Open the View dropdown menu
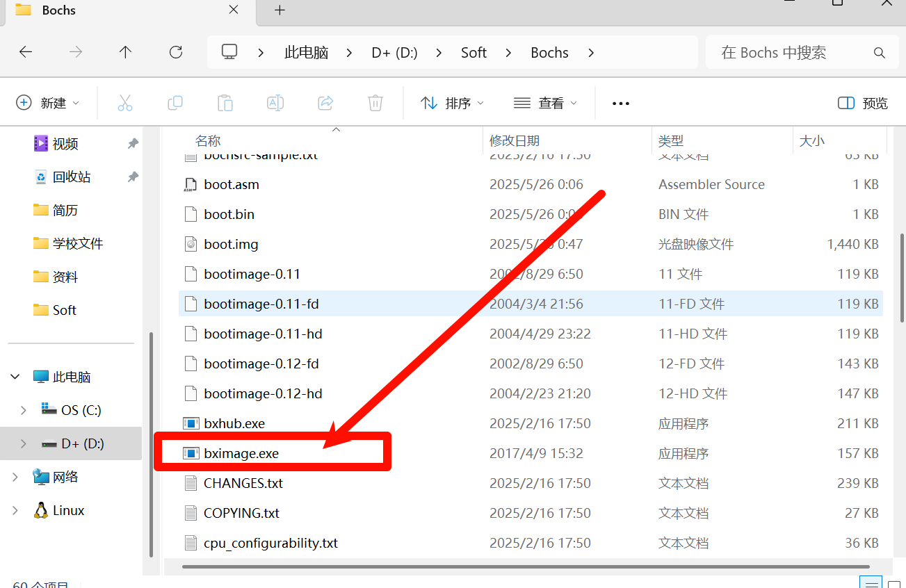 [x=545, y=103]
